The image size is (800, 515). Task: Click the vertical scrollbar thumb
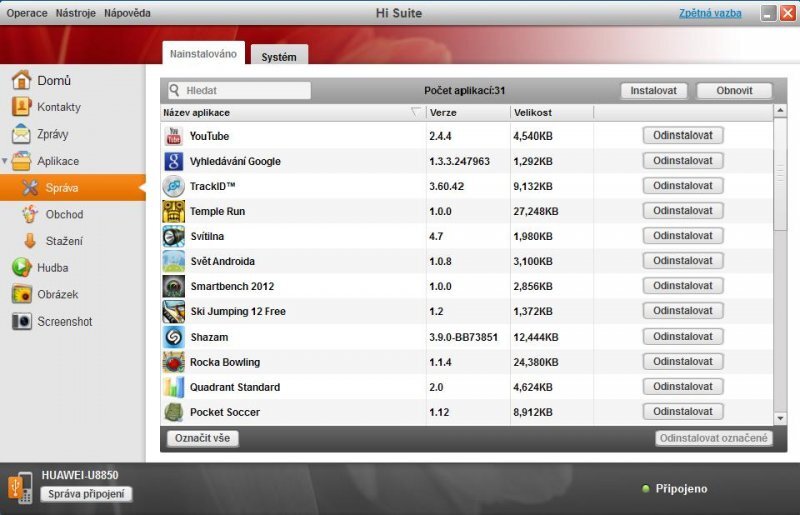(x=780, y=174)
